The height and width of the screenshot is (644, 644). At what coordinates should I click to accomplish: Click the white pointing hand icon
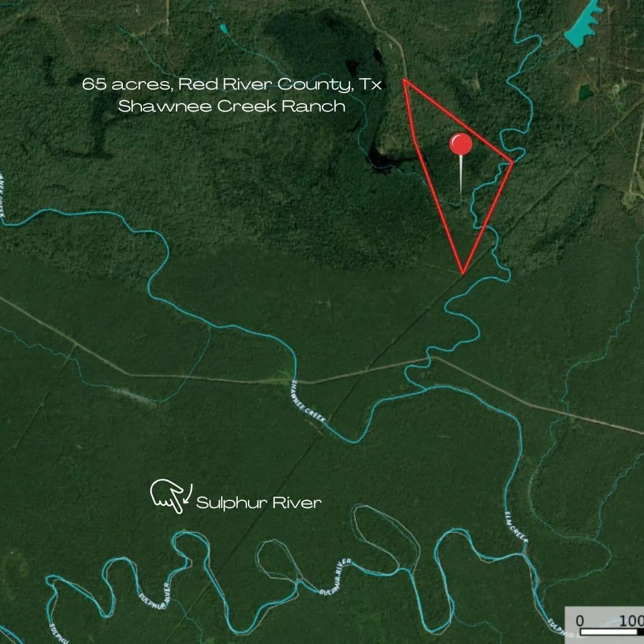[166, 496]
